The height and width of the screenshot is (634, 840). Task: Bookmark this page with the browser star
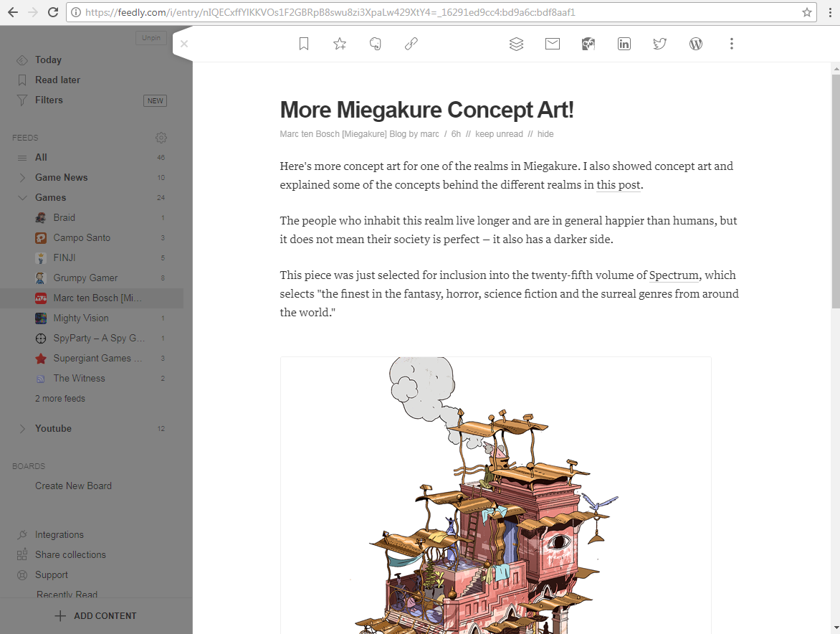click(807, 12)
